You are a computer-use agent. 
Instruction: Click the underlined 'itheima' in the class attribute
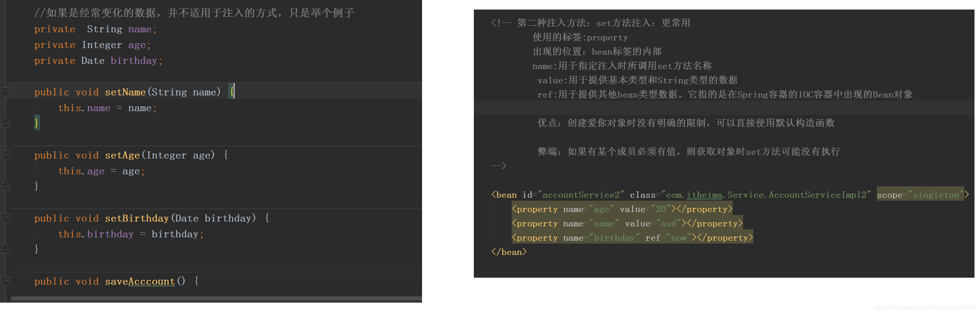705,195
